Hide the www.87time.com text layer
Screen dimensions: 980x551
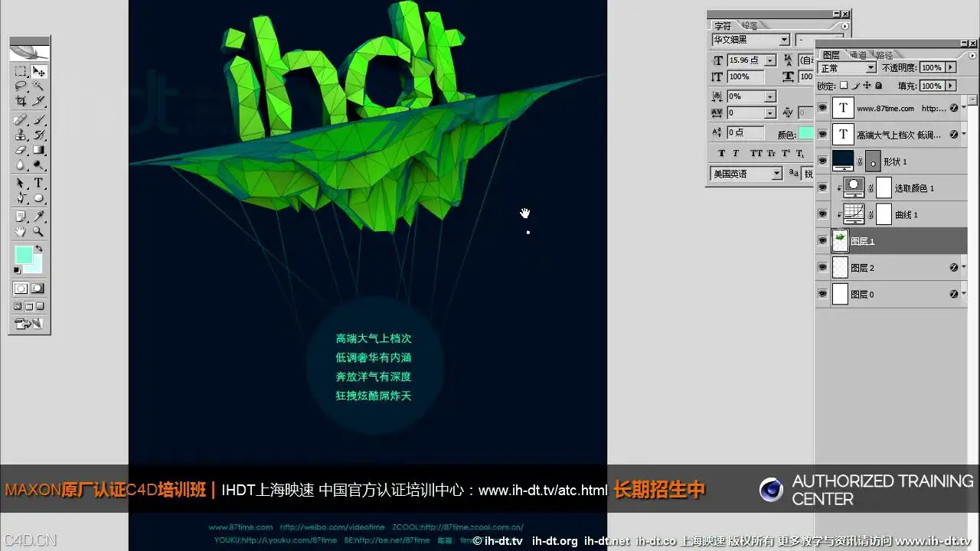823,109
